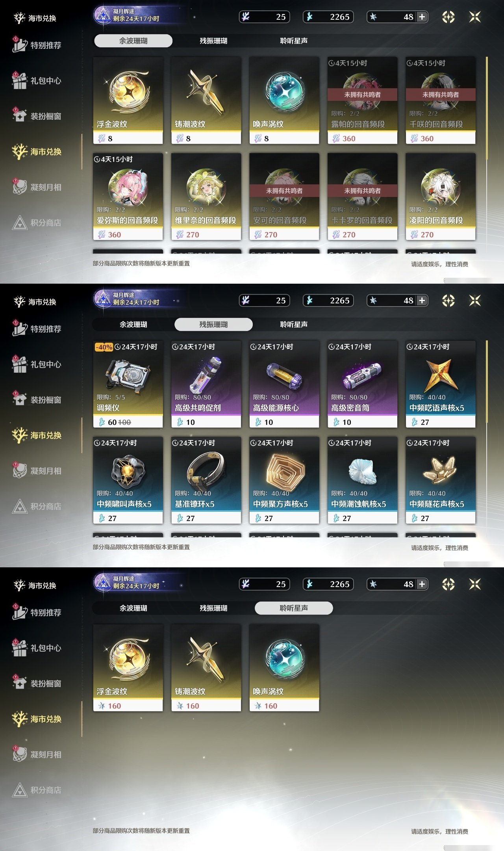This screenshot has width=504, height=851.
Task: Click the highlighted 残振珊瑚 tab
Action: tap(213, 324)
